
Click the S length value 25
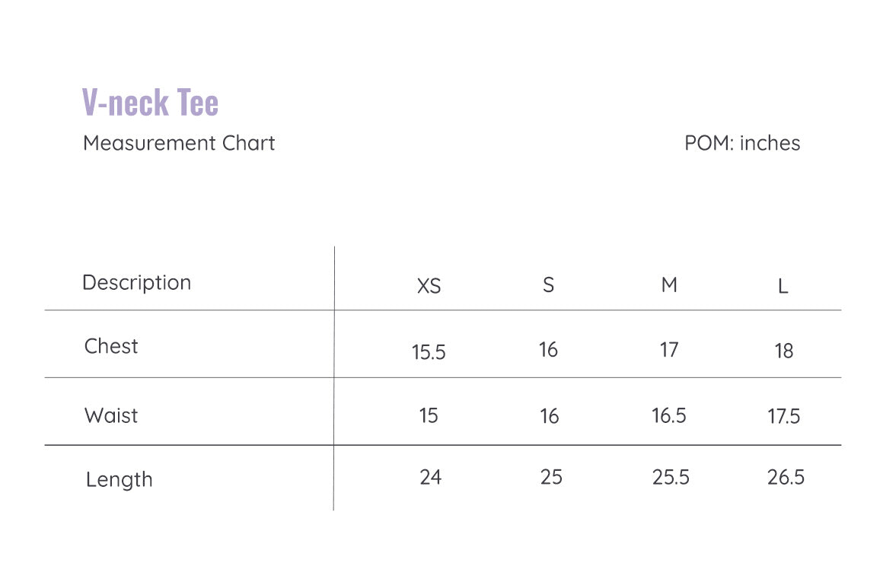[x=551, y=477]
